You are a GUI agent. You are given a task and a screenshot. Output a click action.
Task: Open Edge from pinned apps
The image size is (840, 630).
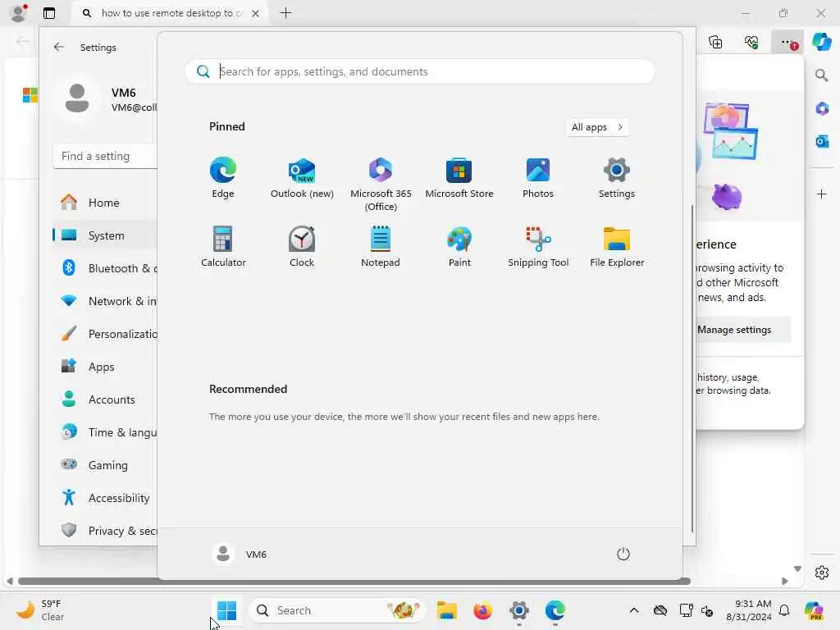click(x=223, y=178)
